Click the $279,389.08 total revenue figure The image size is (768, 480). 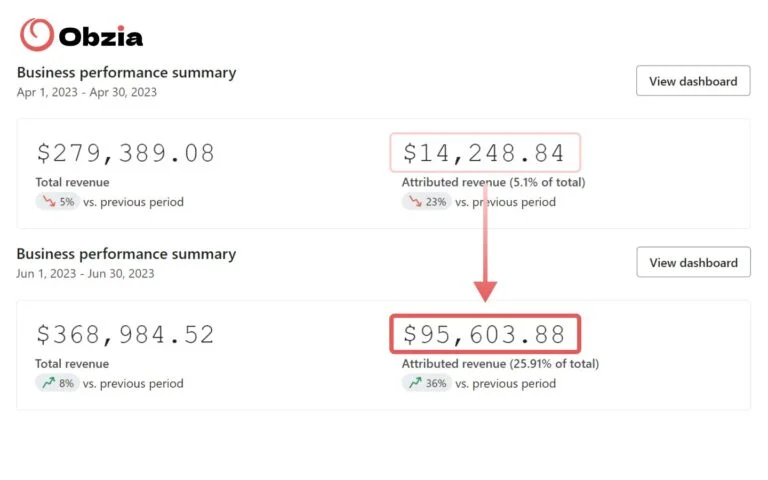[x=126, y=153]
